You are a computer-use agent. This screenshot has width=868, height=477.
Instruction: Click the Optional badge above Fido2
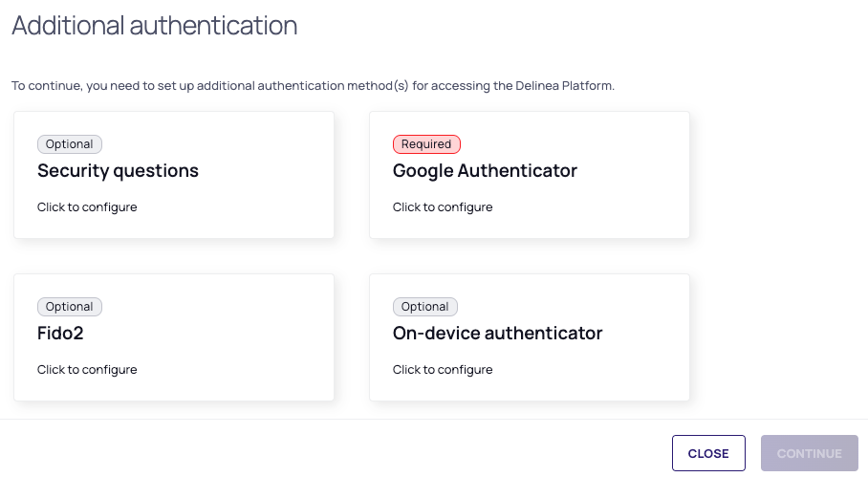pos(70,307)
